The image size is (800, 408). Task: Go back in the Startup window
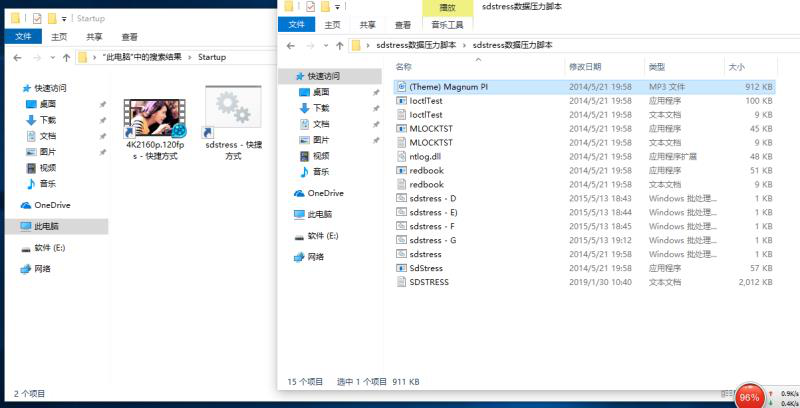(x=17, y=58)
